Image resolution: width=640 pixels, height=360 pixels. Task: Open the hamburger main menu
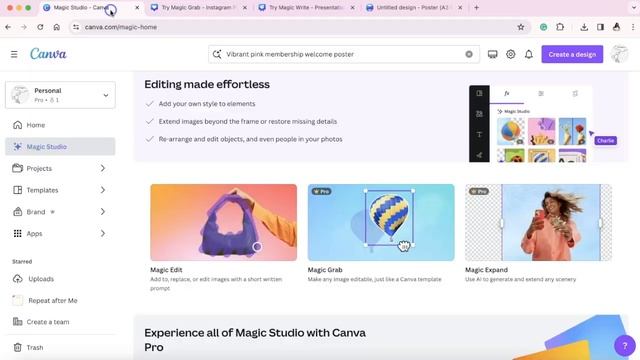coord(14,54)
